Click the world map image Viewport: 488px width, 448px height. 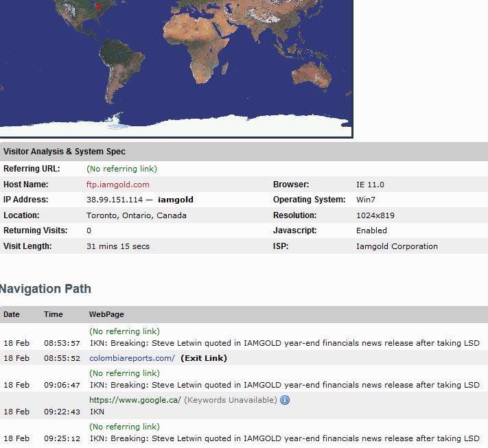(176, 69)
